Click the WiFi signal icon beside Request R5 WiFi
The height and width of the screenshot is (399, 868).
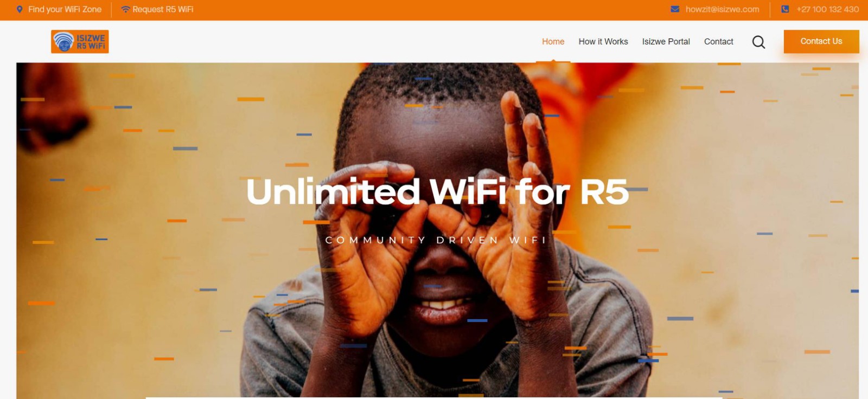click(125, 9)
